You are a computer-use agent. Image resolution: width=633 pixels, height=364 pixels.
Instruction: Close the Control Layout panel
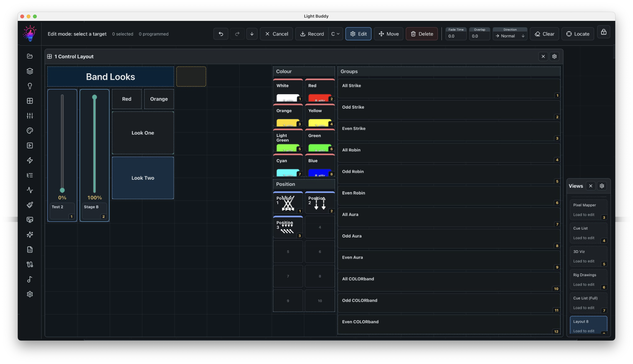[x=543, y=57]
